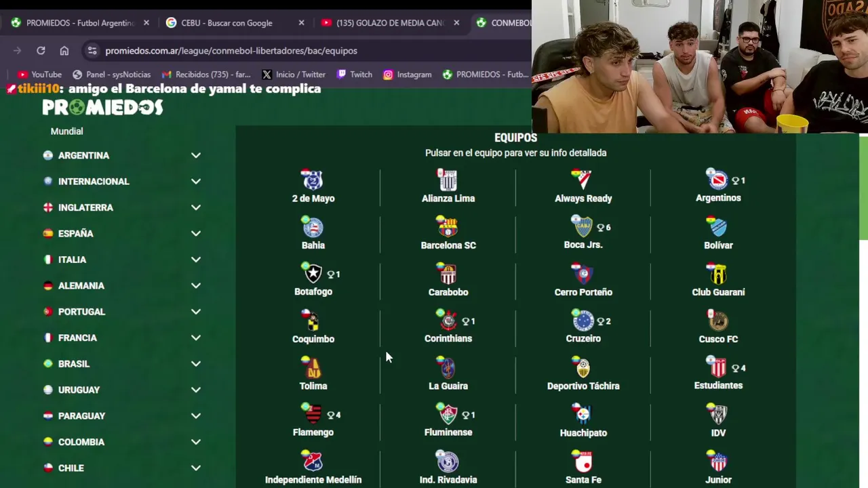Choose the Corinthians crest icon
The width and height of the screenshot is (868, 488).
point(448,320)
